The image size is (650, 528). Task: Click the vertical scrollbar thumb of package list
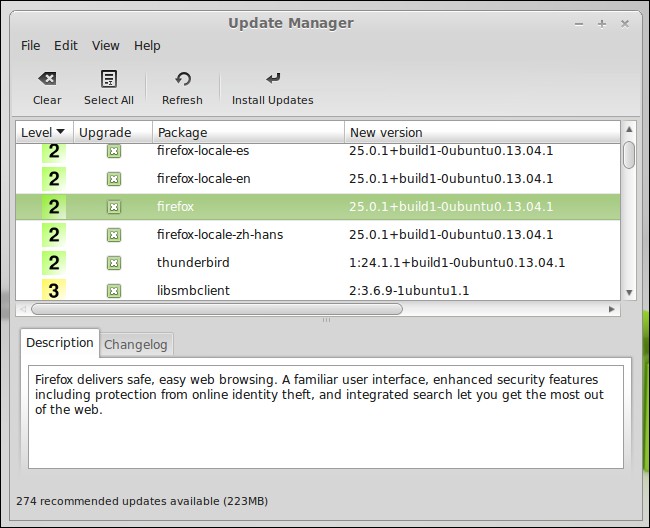coord(629,155)
